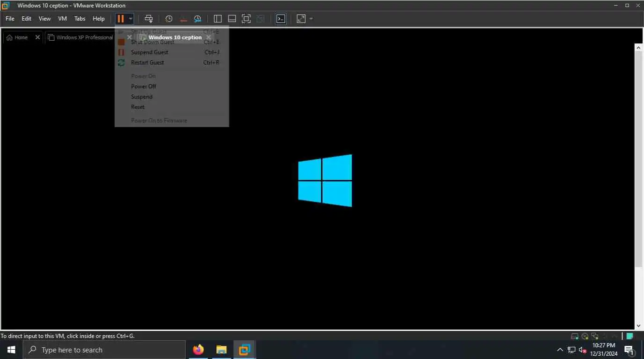The height and width of the screenshot is (359, 644).
Task: Open the File menu
Action: (x=10, y=19)
